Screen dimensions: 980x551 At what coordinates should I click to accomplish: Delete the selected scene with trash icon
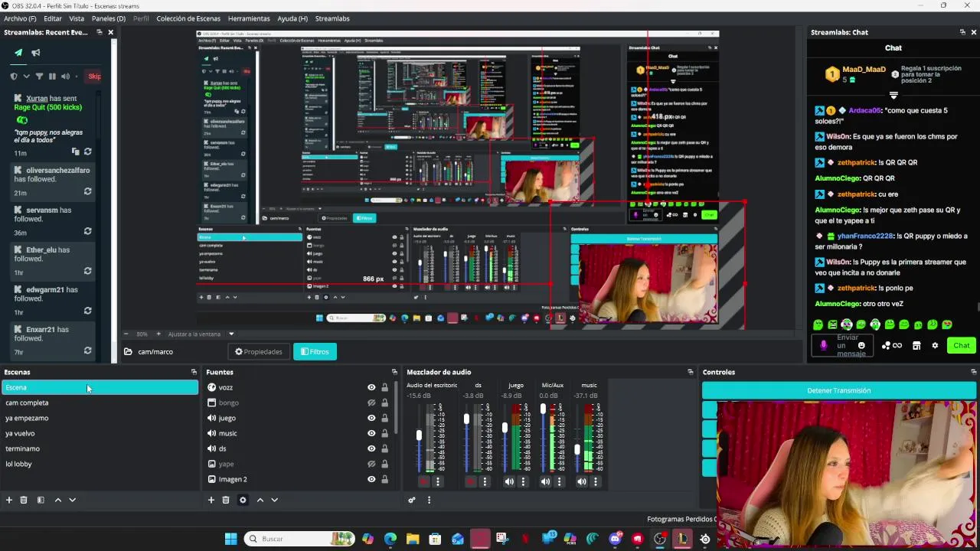(x=24, y=500)
